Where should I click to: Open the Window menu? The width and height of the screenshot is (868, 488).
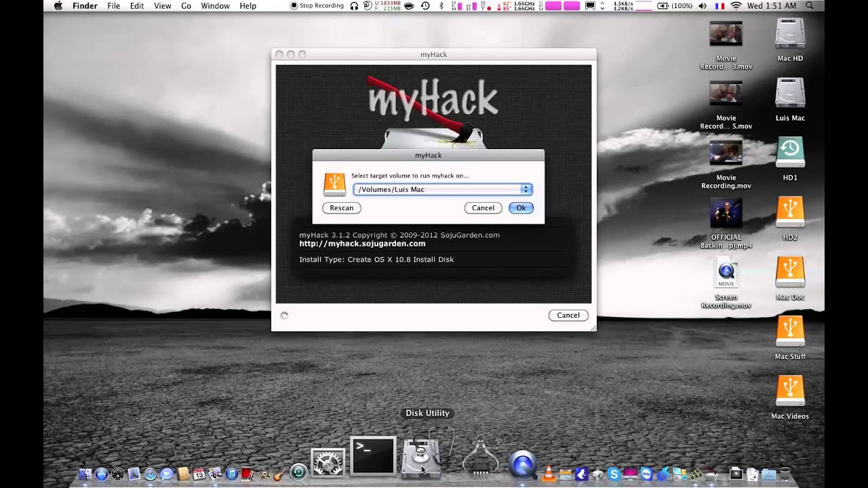[x=215, y=5]
